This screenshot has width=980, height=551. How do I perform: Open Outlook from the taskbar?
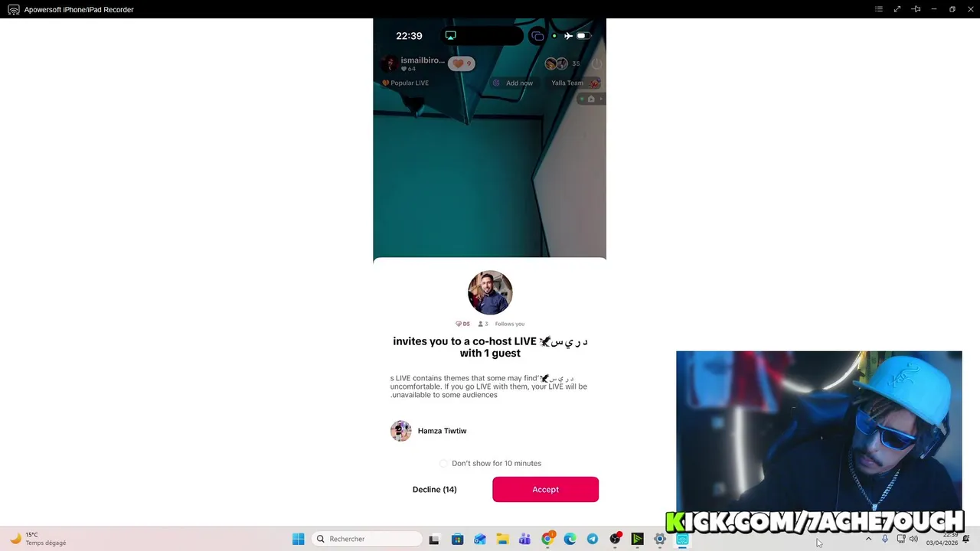(x=480, y=539)
